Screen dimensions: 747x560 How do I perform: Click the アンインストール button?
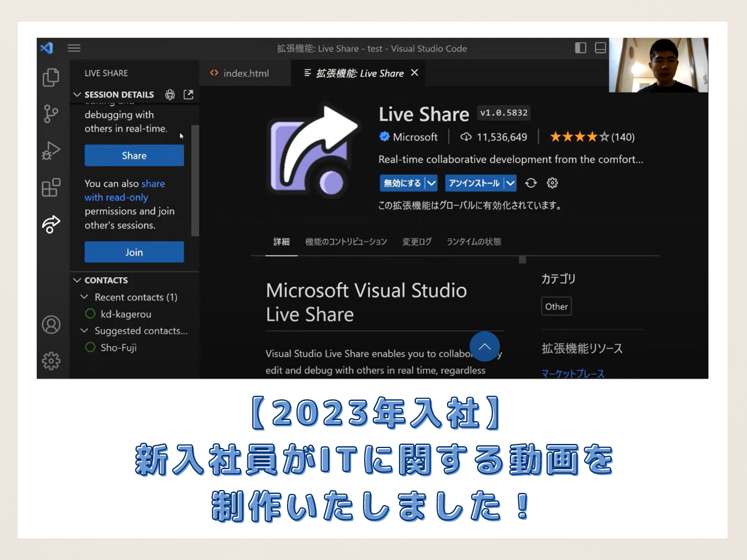[474, 183]
